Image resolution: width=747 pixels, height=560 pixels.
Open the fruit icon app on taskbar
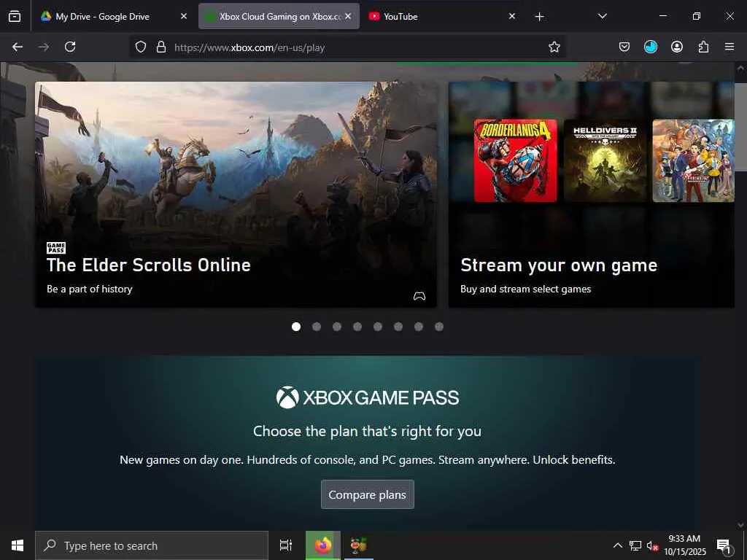pos(358,545)
